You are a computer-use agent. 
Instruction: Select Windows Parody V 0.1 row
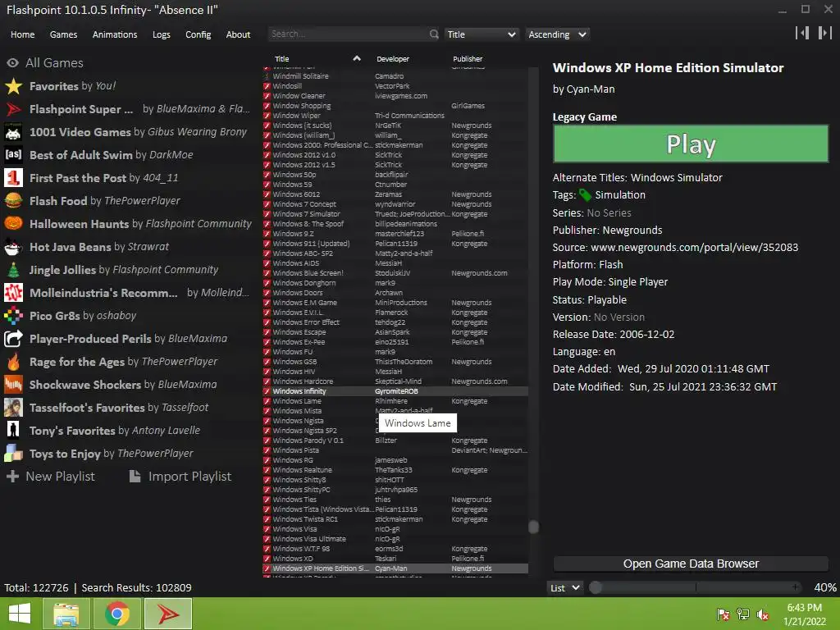(x=395, y=441)
